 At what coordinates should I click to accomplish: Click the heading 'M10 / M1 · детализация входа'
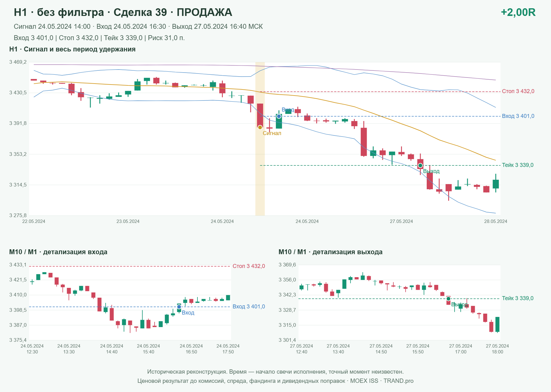pyautogui.click(x=58, y=252)
